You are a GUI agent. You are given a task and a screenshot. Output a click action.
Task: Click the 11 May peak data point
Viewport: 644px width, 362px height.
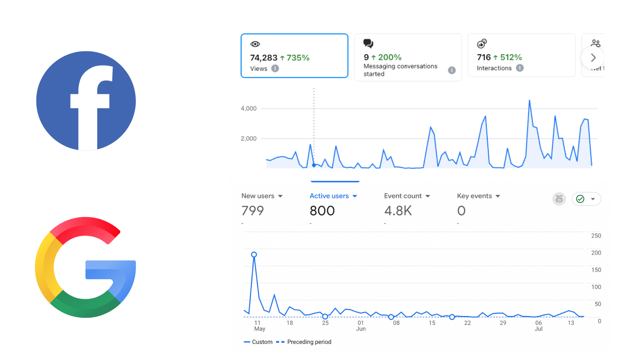[254, 255]
